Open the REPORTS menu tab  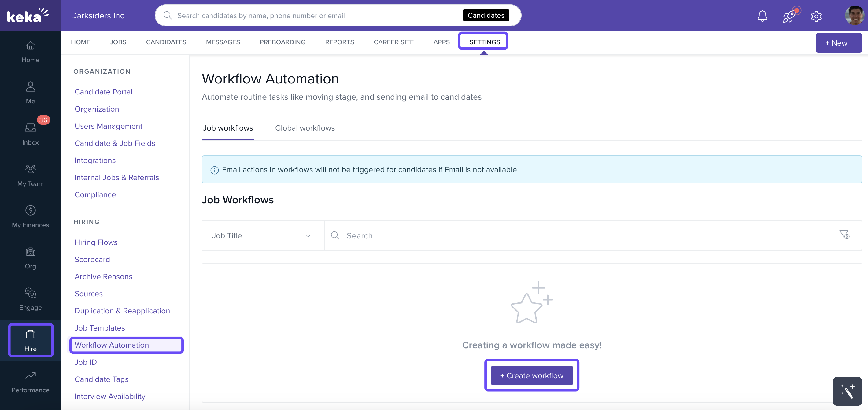[339, 42]
